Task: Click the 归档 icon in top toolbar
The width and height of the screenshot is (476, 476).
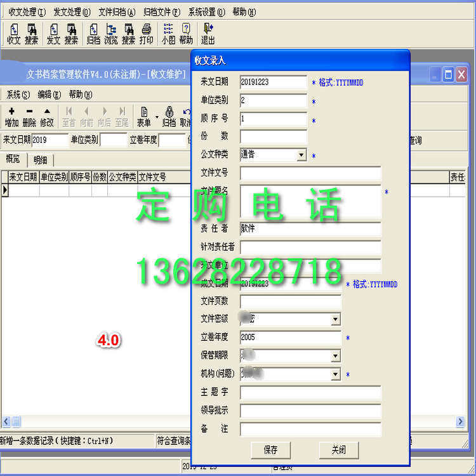Action: (93, 34)
